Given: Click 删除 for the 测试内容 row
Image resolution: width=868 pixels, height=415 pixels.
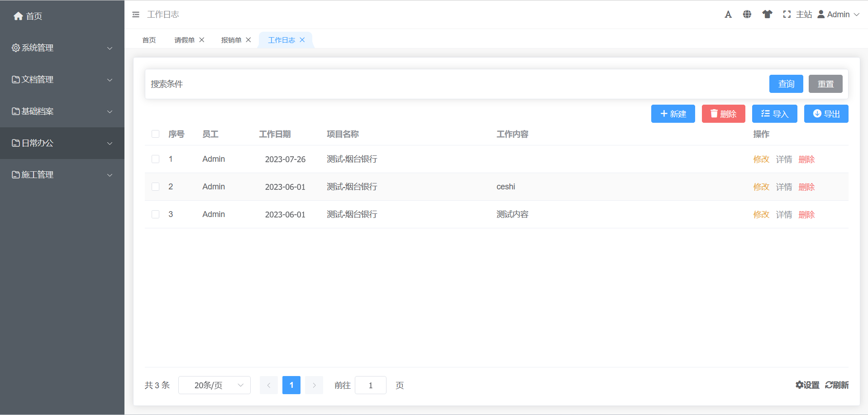Looking at the screenshot, I should point(806,214).
